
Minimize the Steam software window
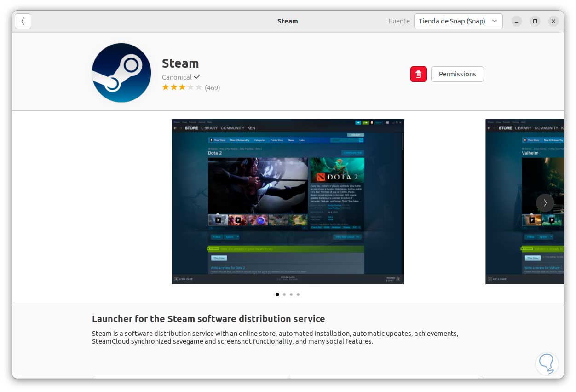pos(517,21)
